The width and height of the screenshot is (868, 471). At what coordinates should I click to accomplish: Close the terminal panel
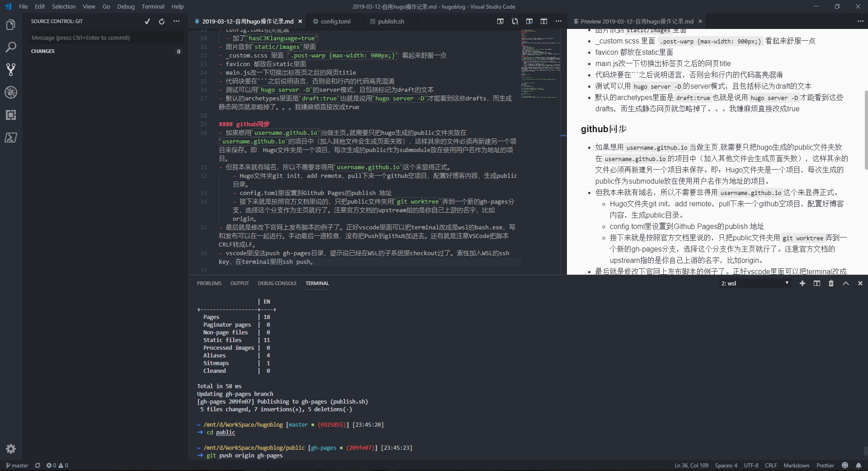[860, 283]
